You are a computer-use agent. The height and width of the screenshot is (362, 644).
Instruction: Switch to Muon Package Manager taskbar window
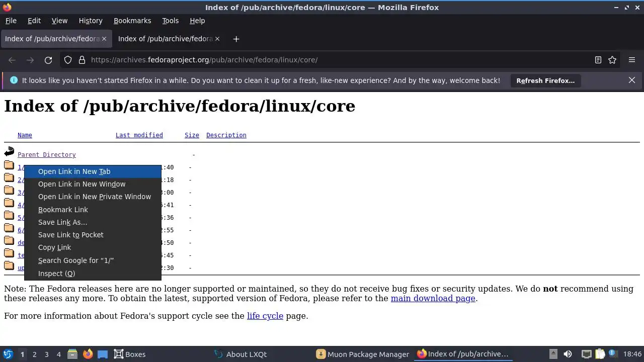(x=363, y=354)
